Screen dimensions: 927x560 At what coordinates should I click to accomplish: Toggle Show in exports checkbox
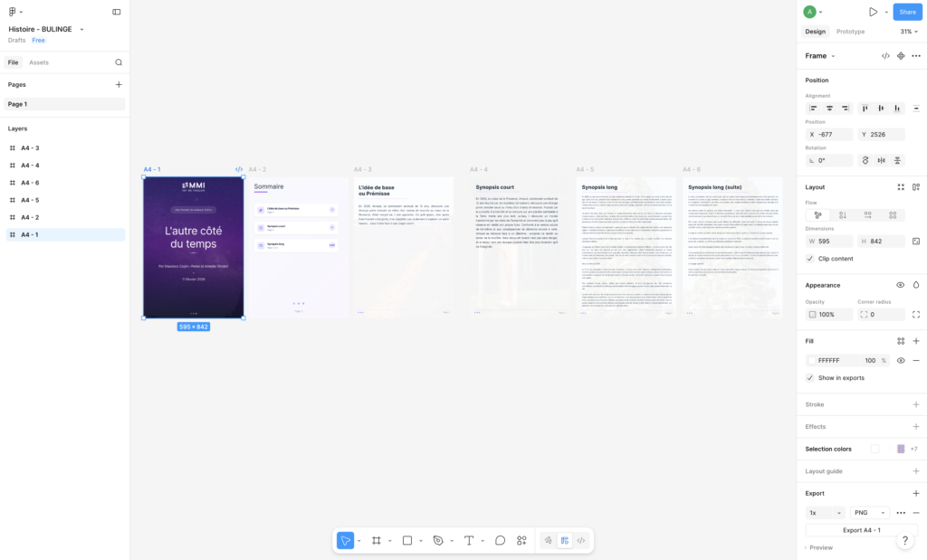pos(810,378)
